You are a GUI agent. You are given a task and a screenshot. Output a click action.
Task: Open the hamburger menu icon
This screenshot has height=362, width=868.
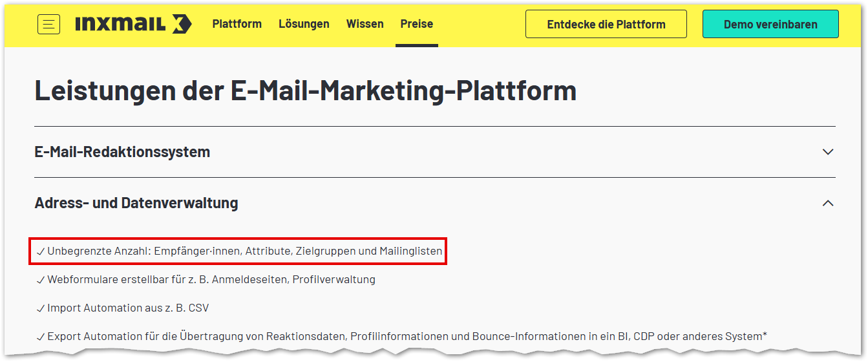coord(49,25)
